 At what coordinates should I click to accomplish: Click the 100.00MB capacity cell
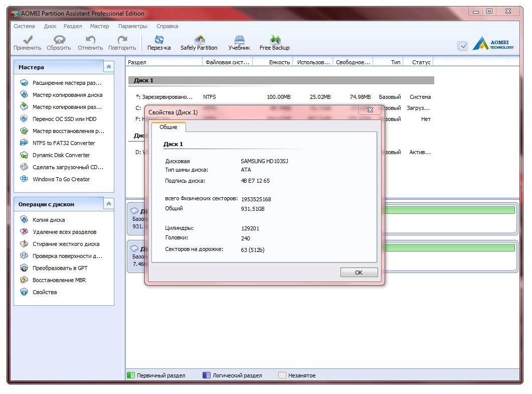coord(279,97)
